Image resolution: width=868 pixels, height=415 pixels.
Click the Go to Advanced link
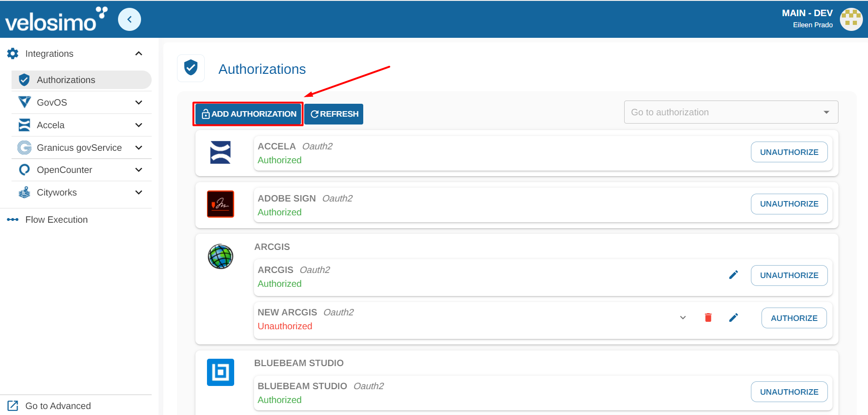58,406
